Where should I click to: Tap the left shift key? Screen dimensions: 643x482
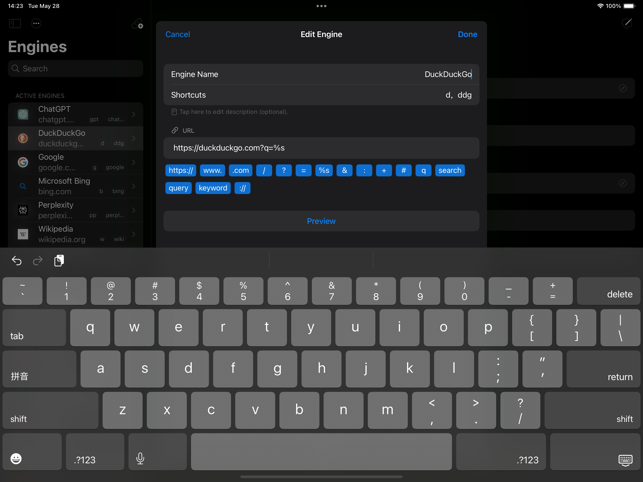[x=50, y=410]
